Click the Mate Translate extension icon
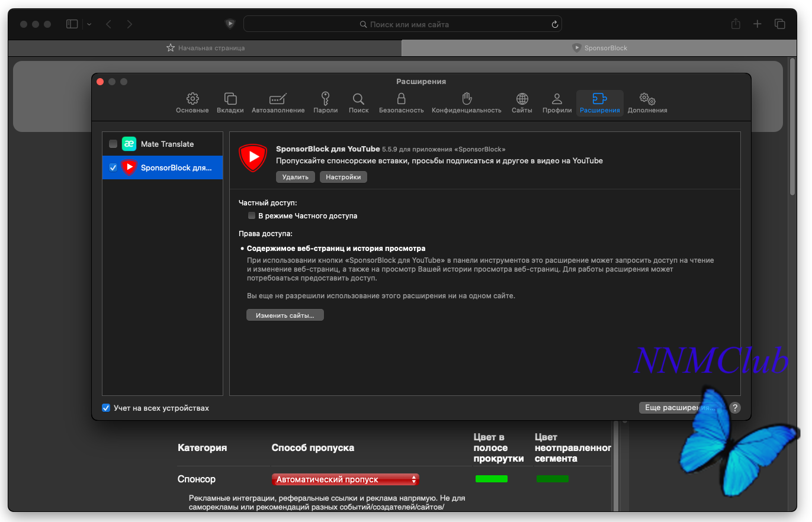Image resolution: width=812 pixels, height=522 pixels. pos(129,144)
